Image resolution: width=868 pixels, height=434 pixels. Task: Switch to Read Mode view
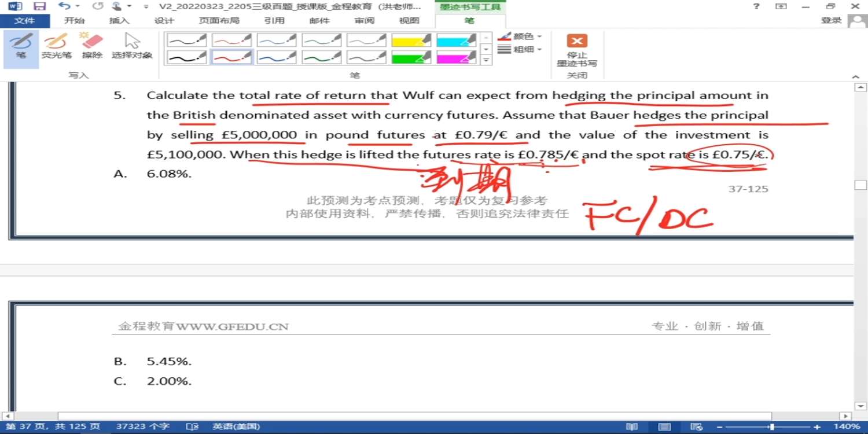pyautogui.click(x=632, y=427)
